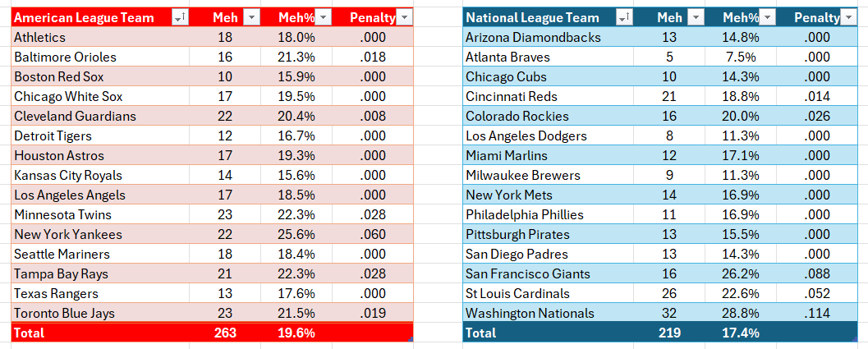Open the National League Meh filter dropdown
Image resolution: width=868 pixels, height=349 pixels.
(x=696, y=18)
